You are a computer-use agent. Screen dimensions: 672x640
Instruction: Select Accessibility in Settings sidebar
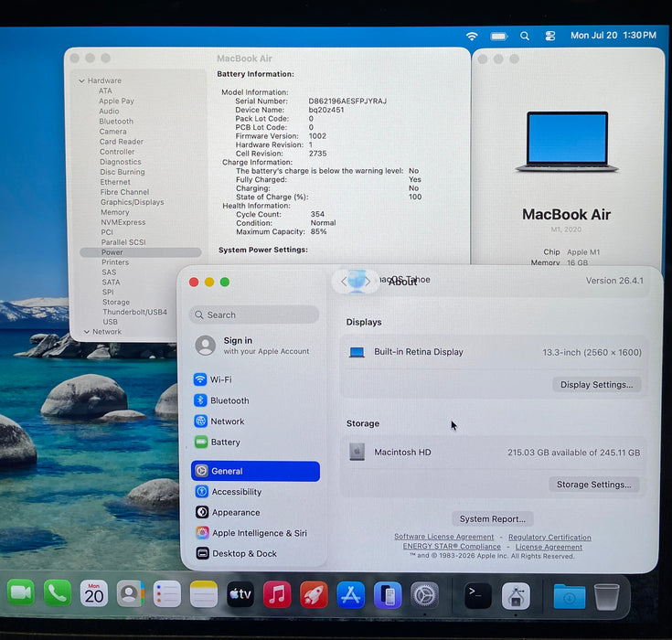[255, 492]
